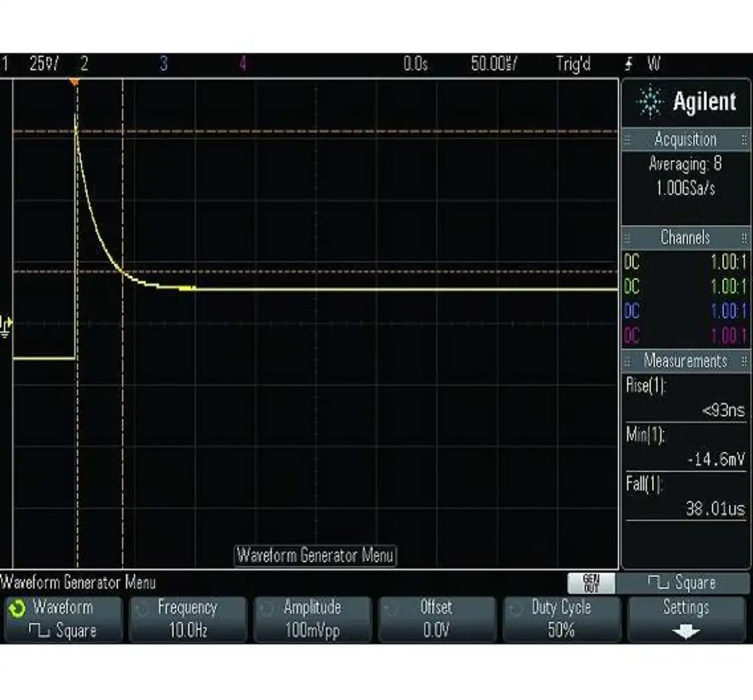Toggle channel 2 in the top bar
Viewport: 753px width, 700px height.
click(x=84, y=64)
